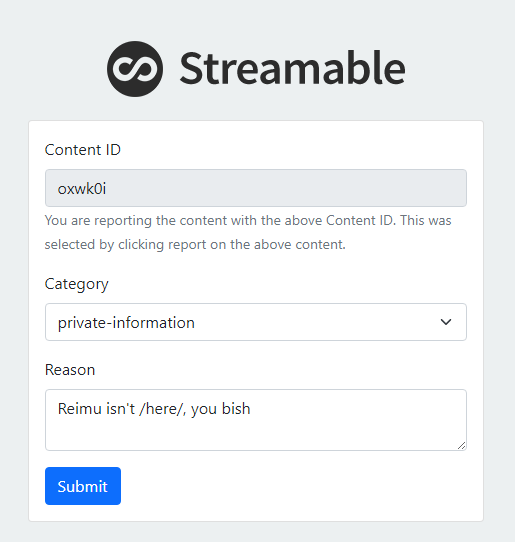Focus the Reason text area
This screenshot has height=542, width=515.
pos(256,420)
